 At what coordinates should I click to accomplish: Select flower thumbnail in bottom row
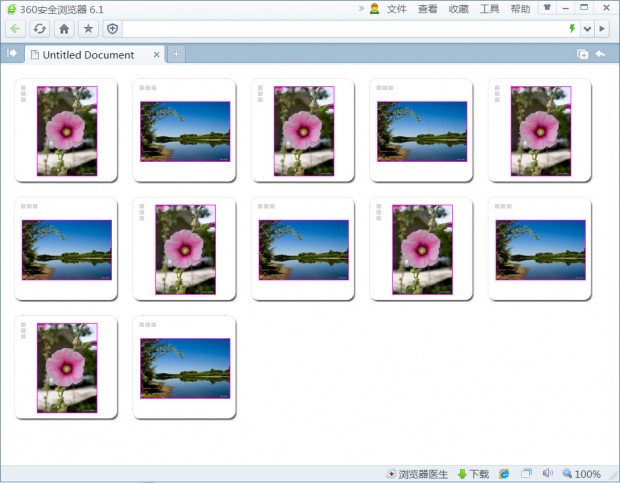coord(67,368)
